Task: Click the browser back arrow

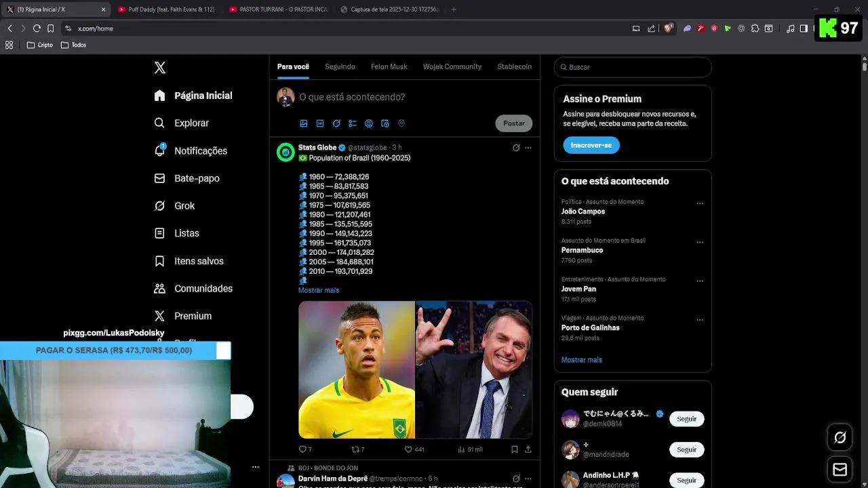Action: coord(9,28)
